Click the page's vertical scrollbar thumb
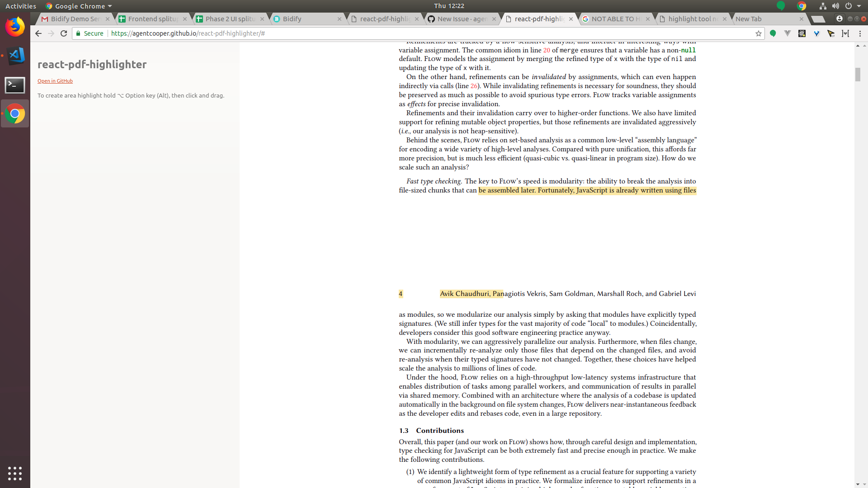 [858, 75]
